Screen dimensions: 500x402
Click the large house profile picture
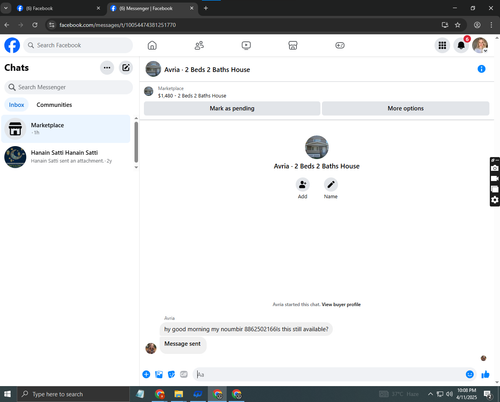pyautogui.click(x=317, y=147)
